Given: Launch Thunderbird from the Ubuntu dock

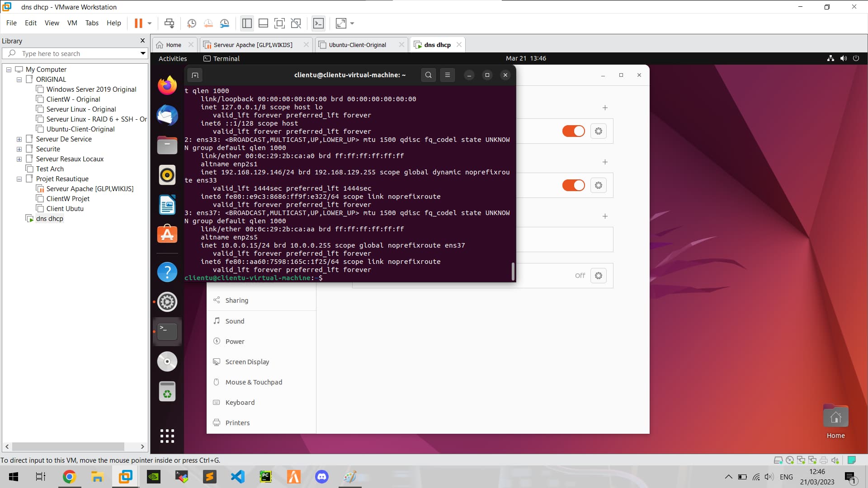Looking at the screenshot, I should tap(167, 115).
